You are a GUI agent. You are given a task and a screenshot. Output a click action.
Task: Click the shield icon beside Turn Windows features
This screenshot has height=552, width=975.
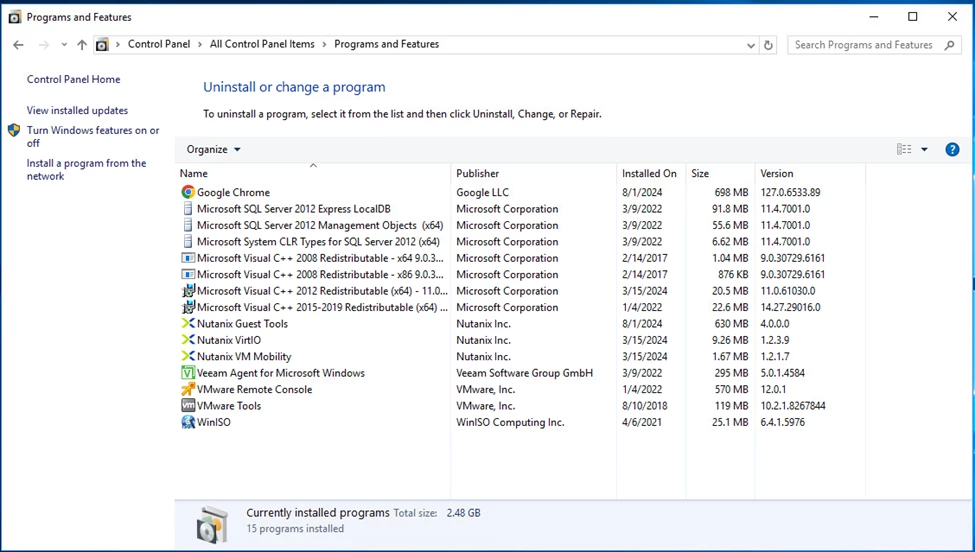tap(14, 131)
